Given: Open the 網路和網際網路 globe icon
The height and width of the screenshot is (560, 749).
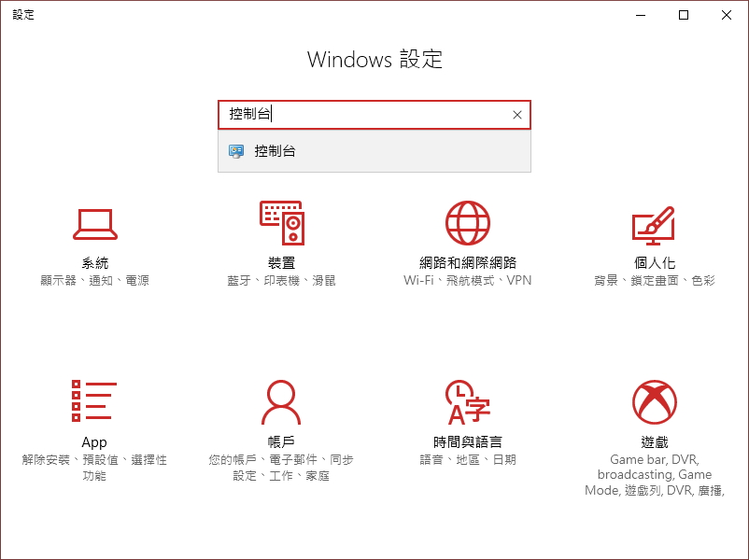Looking at the screenshot, I should point(468,223).
